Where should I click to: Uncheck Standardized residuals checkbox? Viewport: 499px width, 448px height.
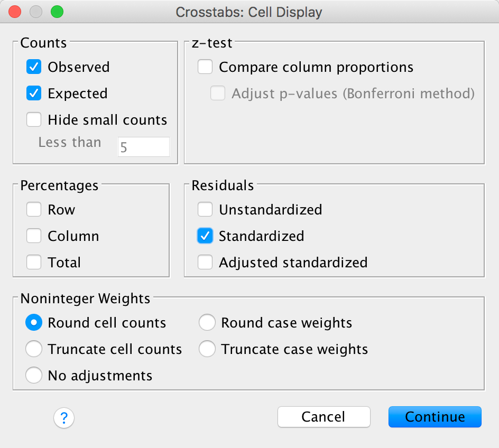205,236
